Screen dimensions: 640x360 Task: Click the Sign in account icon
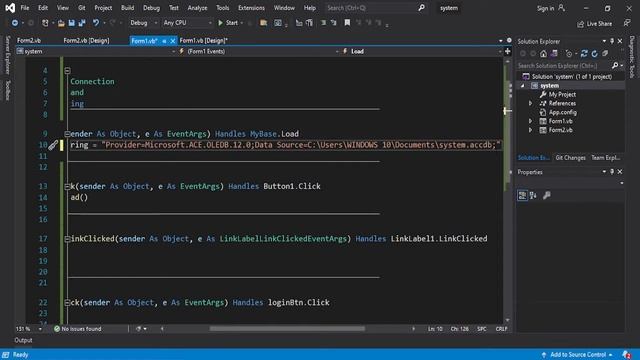point(562,8)
